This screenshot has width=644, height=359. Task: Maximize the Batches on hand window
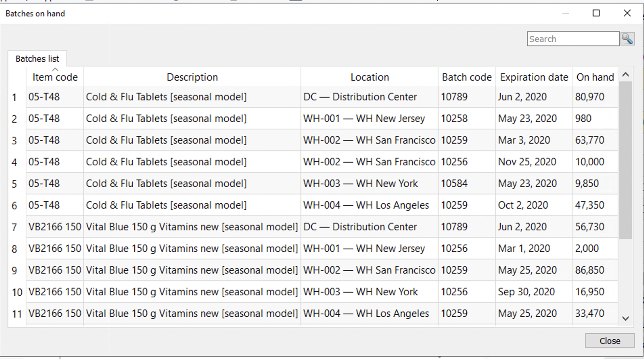point(596,13)
